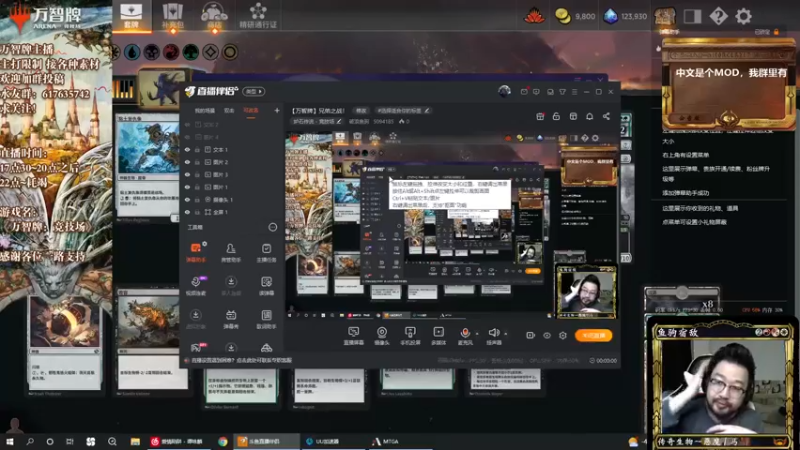Toggle visibility of 图片 2 source

(187, 162)
